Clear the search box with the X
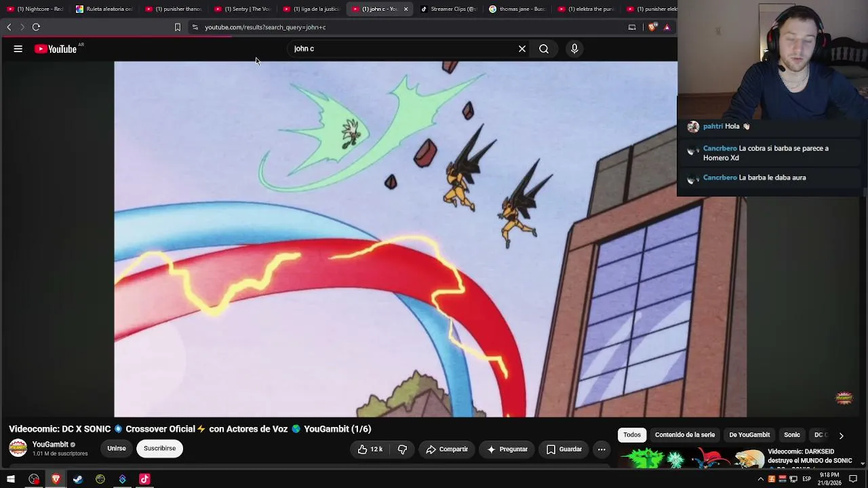 [522, 49]
